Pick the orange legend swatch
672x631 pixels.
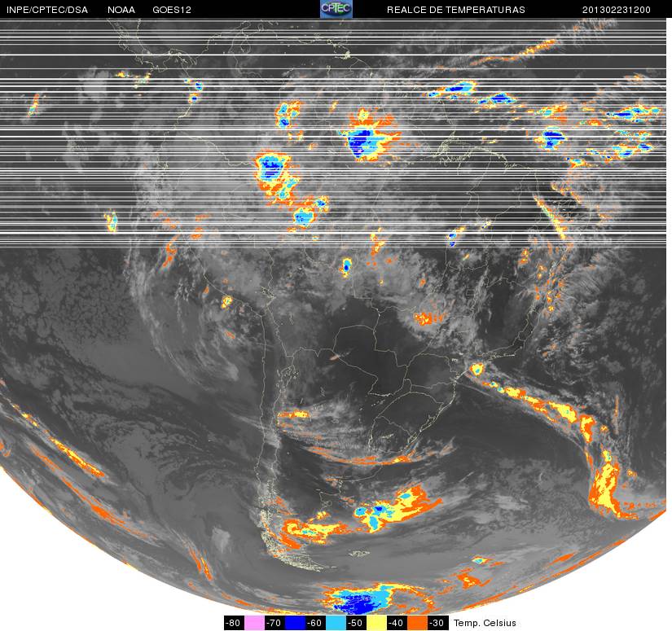[x=417, y=623]
